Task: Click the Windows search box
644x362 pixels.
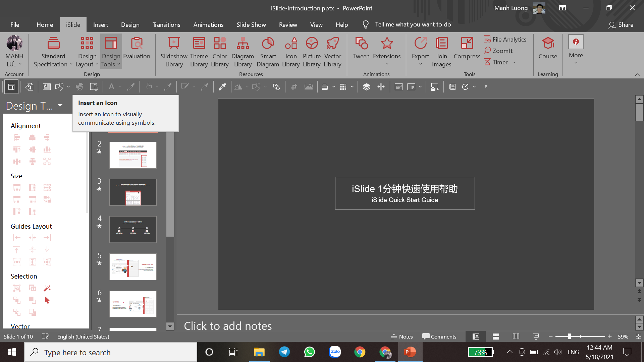Action: pyautogui.click(x=111, y=352)
